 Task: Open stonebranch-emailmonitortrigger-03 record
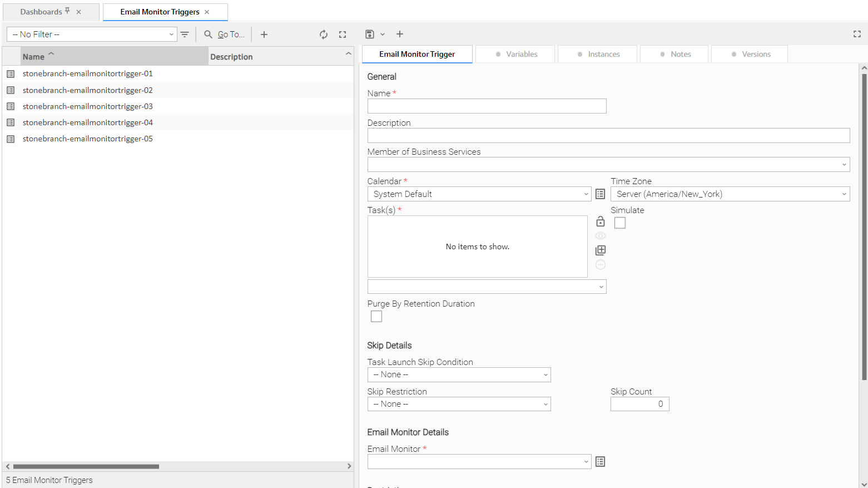[88, 106]
